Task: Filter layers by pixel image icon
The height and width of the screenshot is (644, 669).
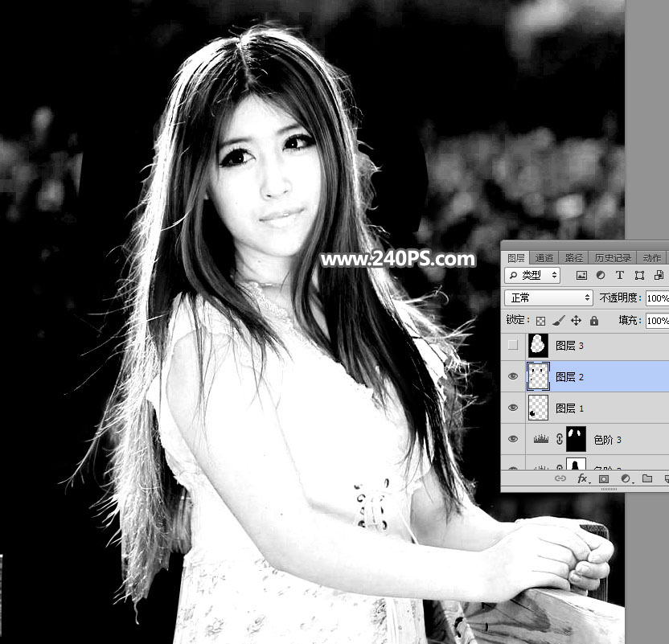Action: (x=581, y=276)
